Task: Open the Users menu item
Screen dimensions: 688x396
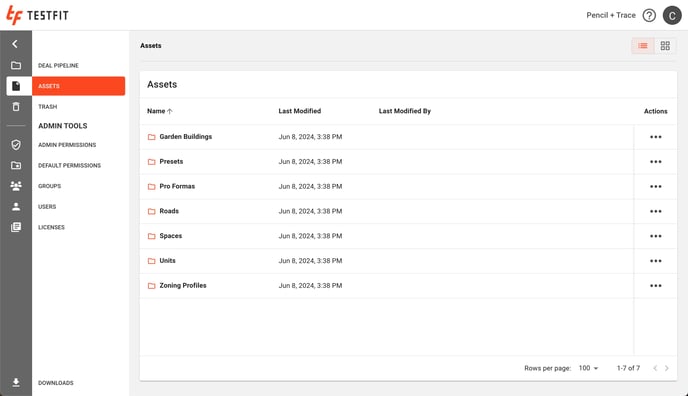Action: click(x=47, y=207)
